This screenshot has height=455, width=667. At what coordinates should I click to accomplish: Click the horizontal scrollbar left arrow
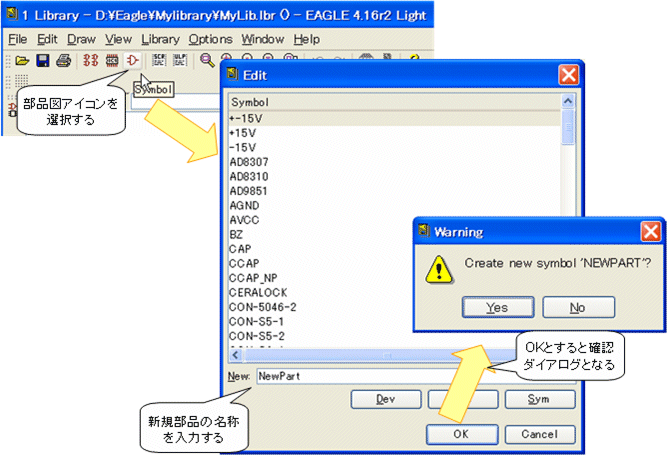(x=236, y=355)
